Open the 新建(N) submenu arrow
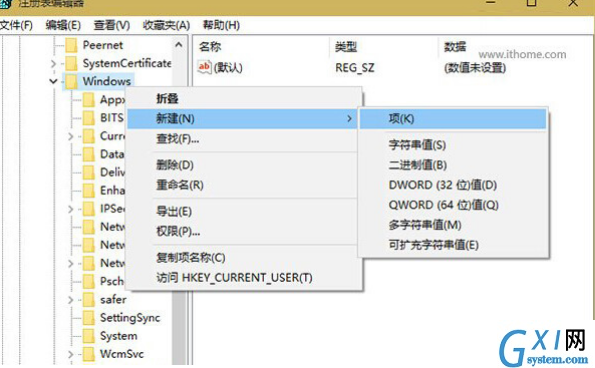This screenshot has height=368, width=595. tap(349, 119)
